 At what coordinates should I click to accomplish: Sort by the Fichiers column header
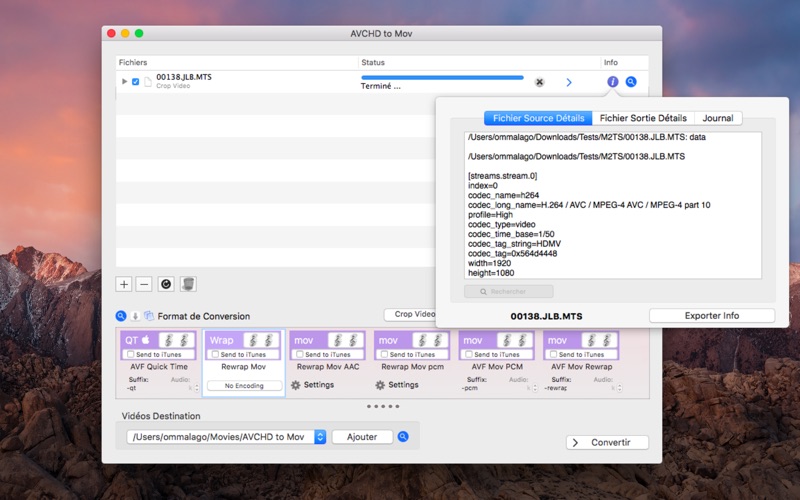point(237,62)
